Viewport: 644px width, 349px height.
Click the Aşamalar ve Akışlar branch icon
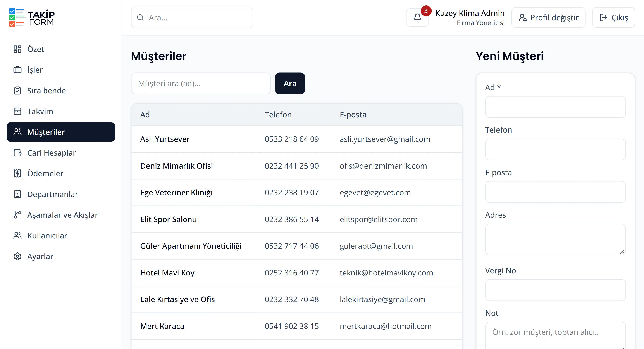point(17,215)
